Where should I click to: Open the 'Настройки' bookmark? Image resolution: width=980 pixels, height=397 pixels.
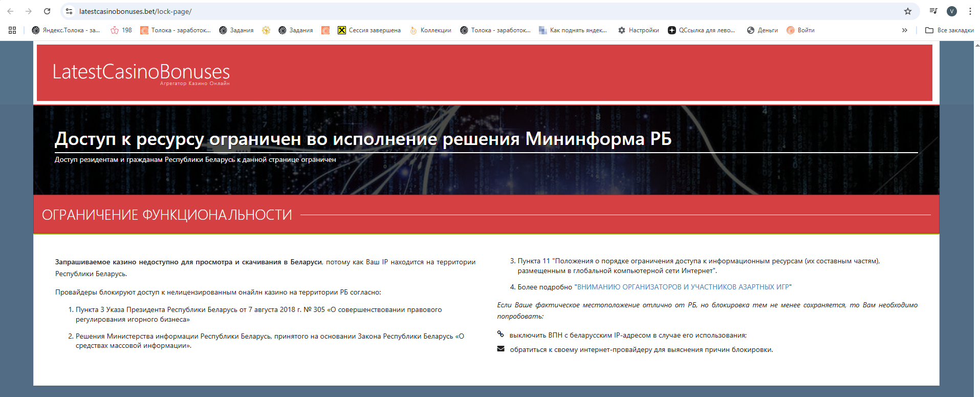point(639,30)
